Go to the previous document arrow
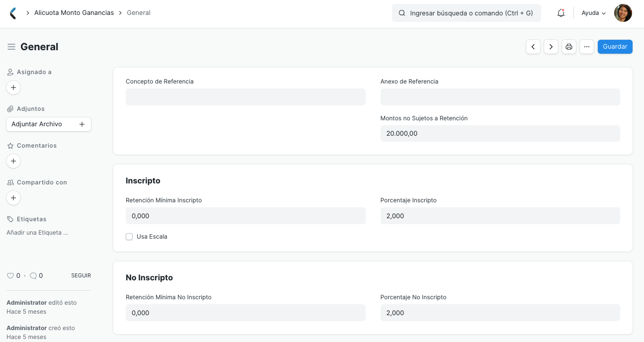 point(533,47)
